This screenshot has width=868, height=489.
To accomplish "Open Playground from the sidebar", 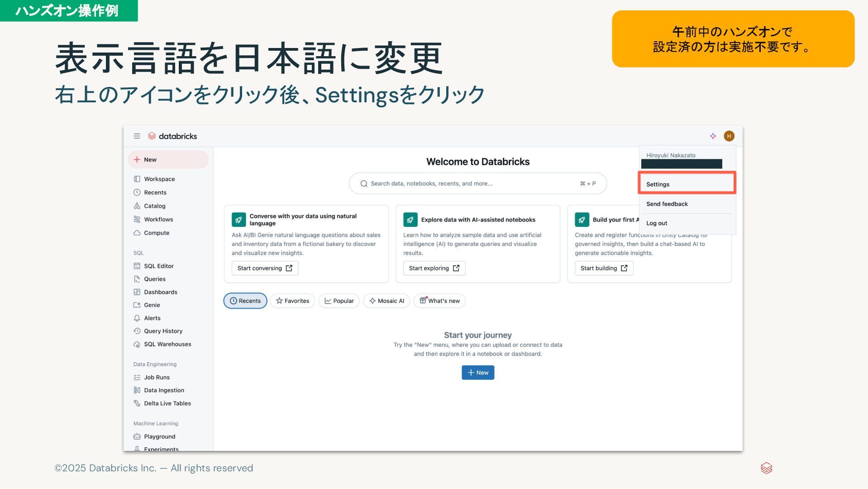I will pyautogui.click(x=160, y=437).
